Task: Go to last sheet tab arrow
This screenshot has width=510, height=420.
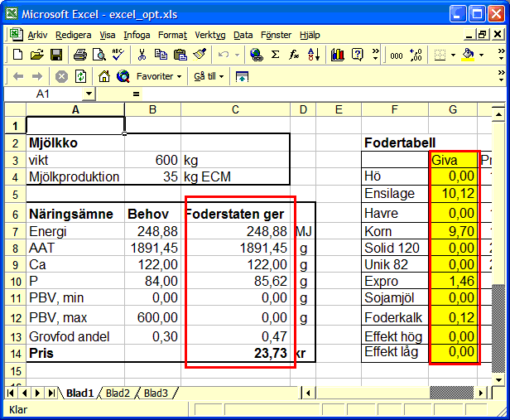Action: (51, 393)
